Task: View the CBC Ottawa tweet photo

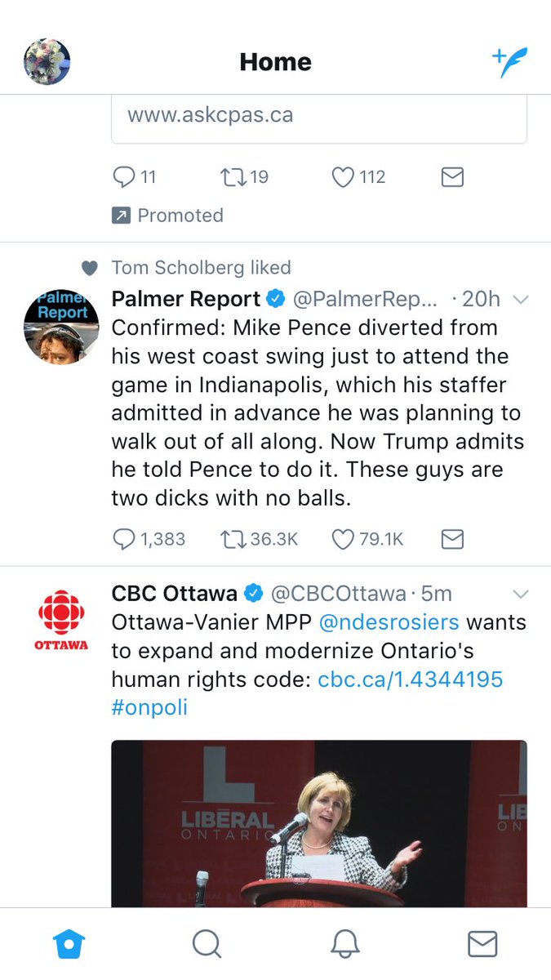Action: [318, 823]
